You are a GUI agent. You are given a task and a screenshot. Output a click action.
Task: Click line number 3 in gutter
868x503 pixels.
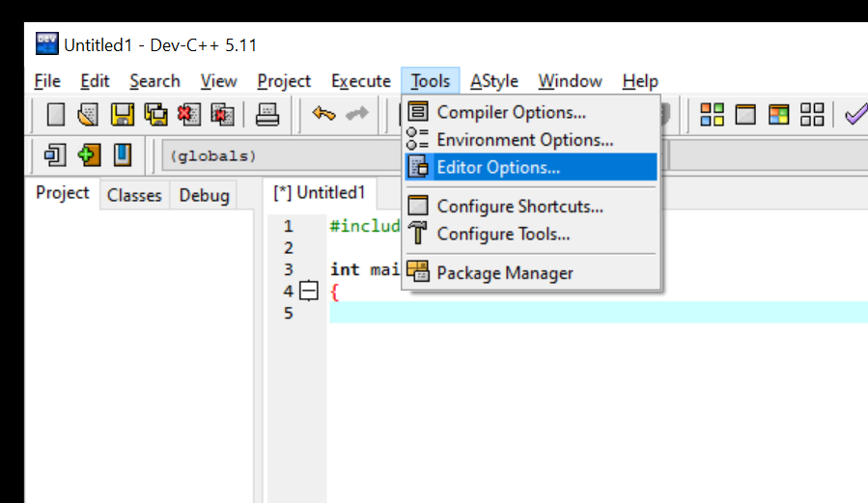(x=288, y=269)
